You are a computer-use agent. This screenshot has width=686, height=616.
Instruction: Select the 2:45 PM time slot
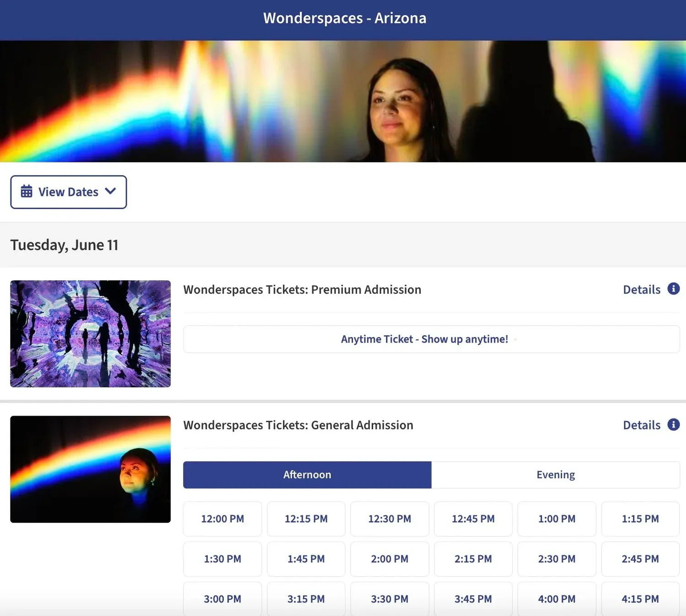pyautogui.click(x=640, y=559)
